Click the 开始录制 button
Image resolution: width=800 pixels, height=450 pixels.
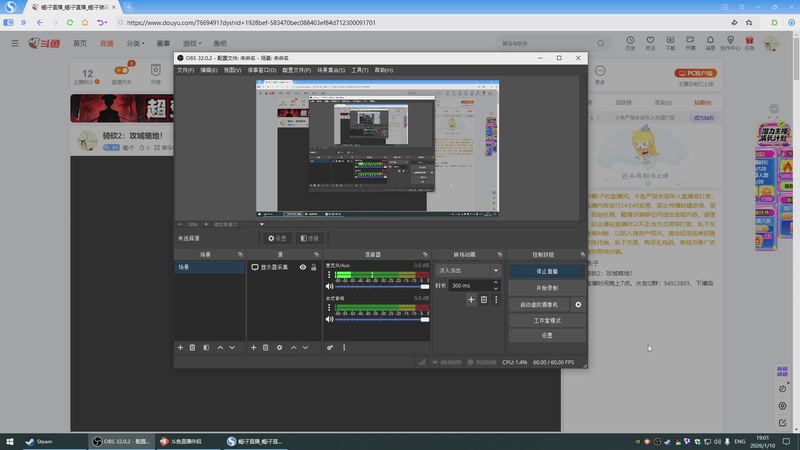(545, 287)
